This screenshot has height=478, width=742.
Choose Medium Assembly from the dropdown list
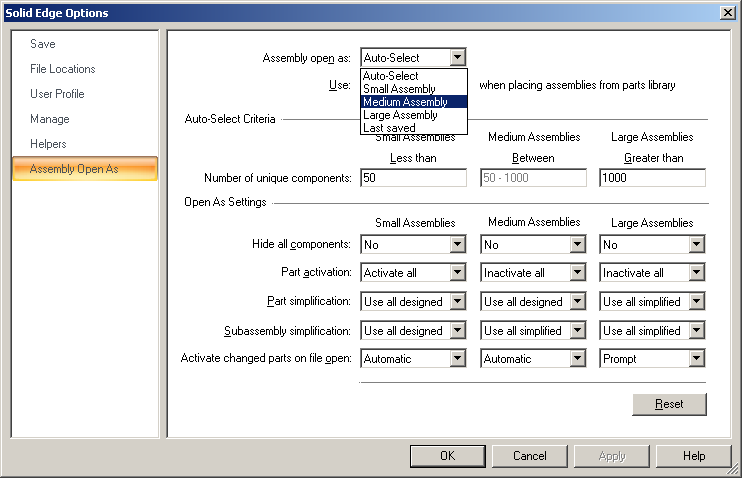click(414, 102)
